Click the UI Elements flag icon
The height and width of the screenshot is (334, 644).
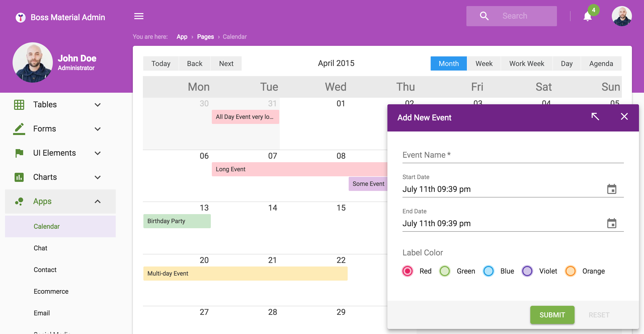pos(19,153)
